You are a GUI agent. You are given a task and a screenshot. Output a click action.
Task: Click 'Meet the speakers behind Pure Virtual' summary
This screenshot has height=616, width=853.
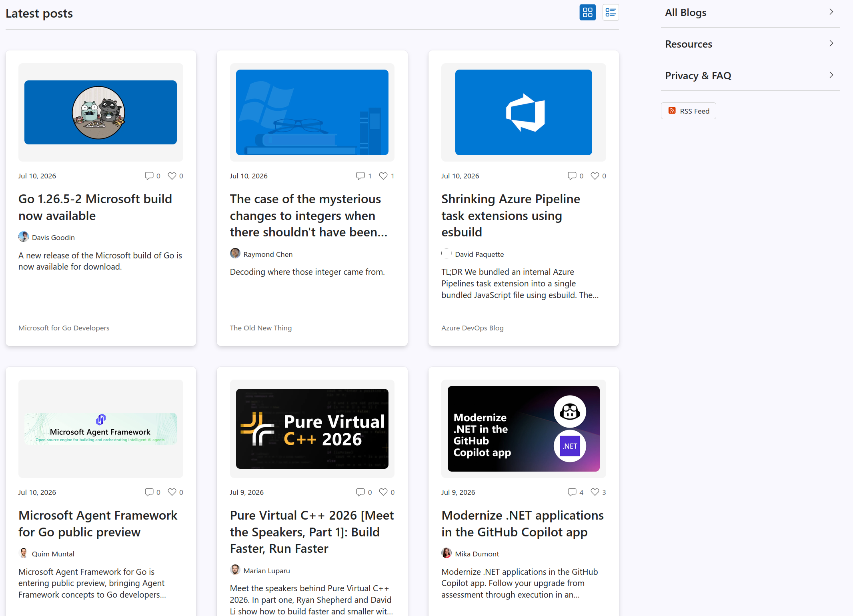311,600
